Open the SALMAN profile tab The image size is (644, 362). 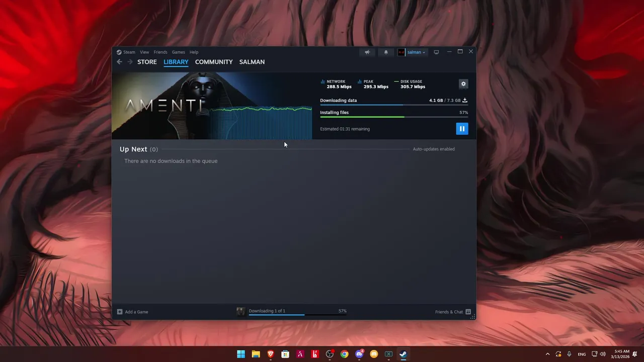click(252, 62)
